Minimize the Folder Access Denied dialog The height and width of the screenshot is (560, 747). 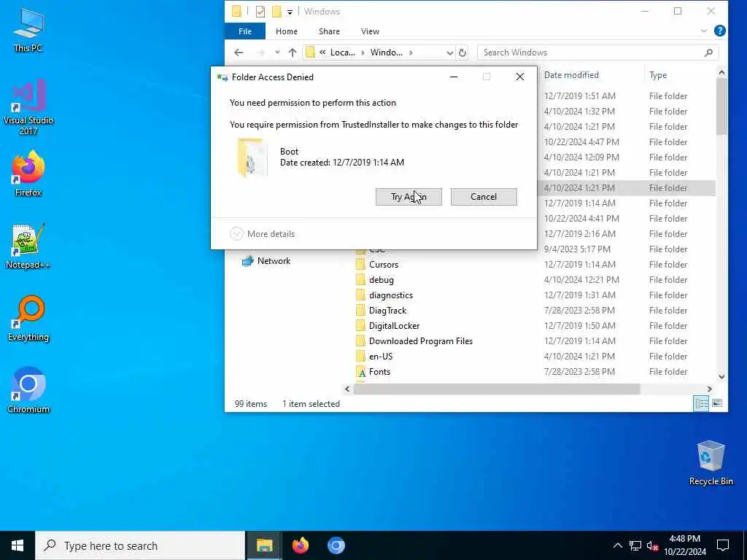(454, 77)
